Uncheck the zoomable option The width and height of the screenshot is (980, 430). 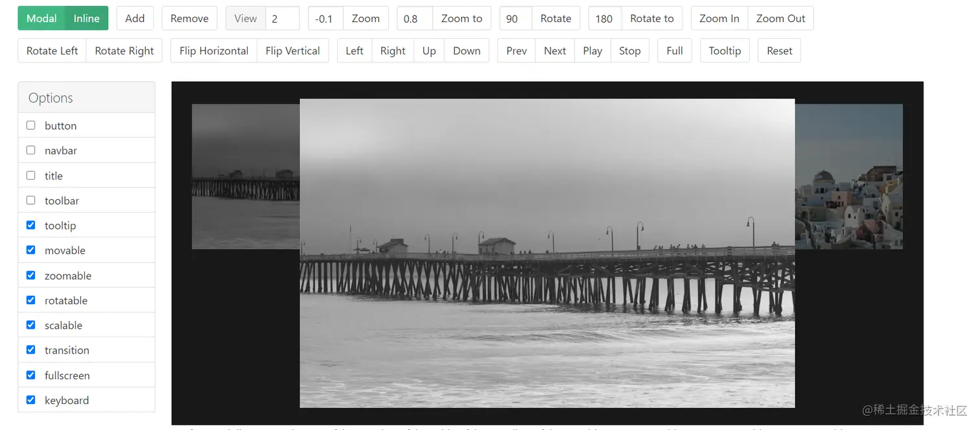pyautogui.click(x=30, y=275)
